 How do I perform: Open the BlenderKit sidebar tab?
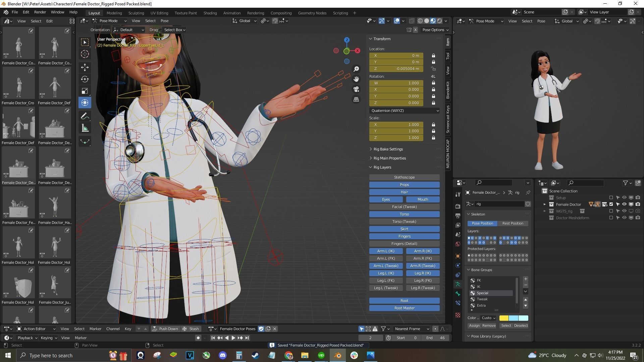coord(448,89)
